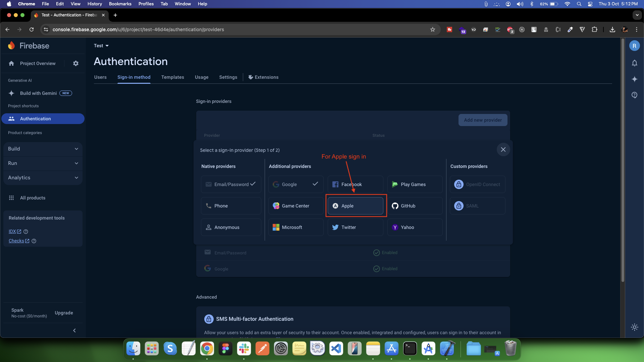Image resolution: width=644 pixels, height=362 pixels.
Task: Select the Facebook provider
Action: click(x=355, y=184)
